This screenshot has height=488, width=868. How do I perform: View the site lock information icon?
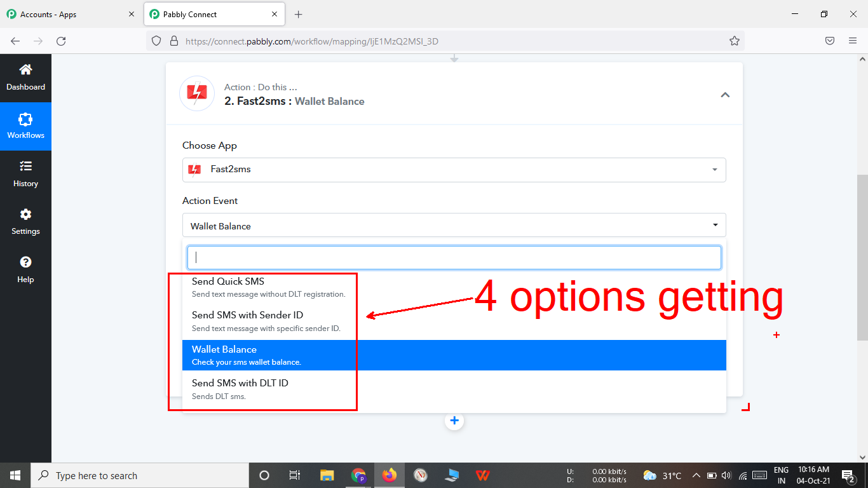pos(174,41)
